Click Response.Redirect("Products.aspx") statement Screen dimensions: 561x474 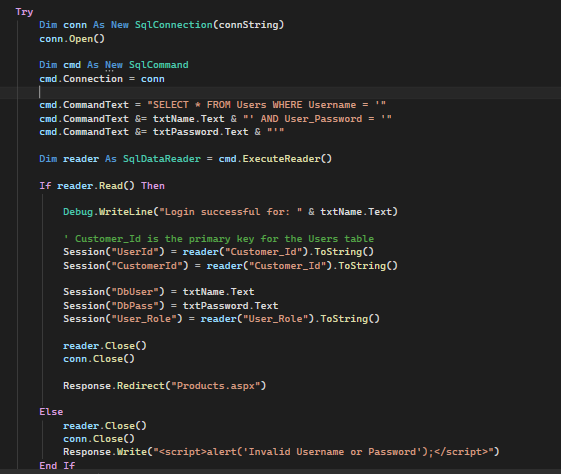pos(165,386)
